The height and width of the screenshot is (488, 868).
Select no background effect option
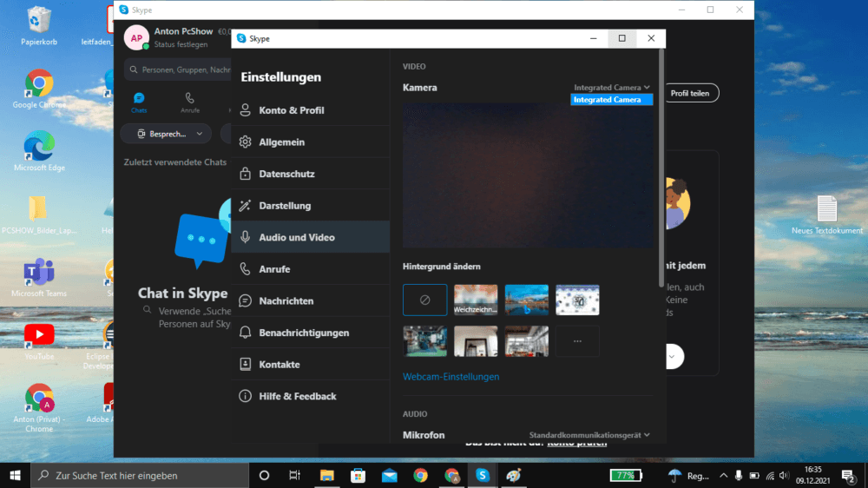coord(425,300)
